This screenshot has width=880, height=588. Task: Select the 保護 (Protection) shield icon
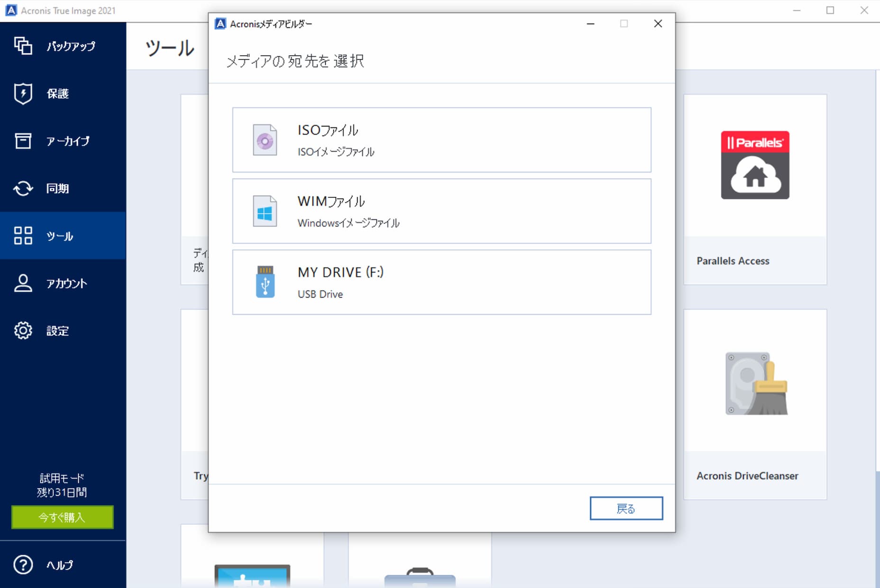(x=23, y=93)
